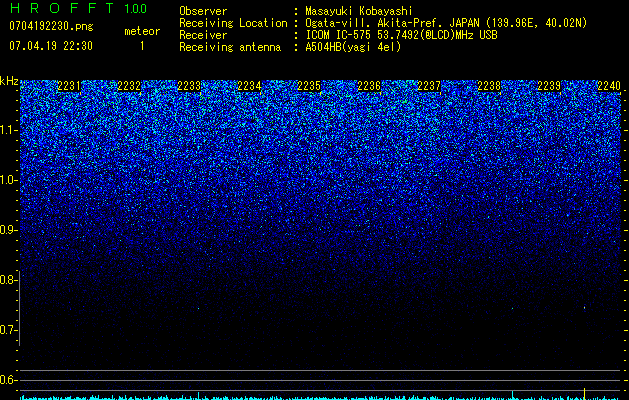The height and width of the screenshot is (400, 629).
Task: Click the meteor count value 1
Action: 142,46
